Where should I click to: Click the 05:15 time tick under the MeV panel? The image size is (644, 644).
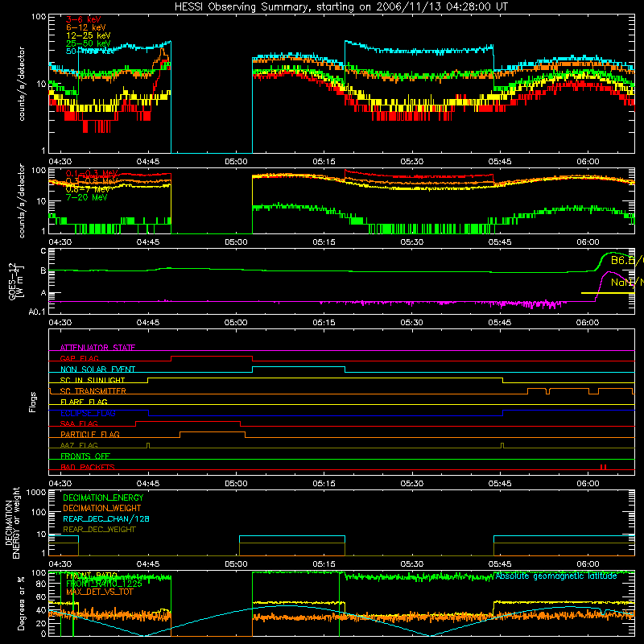click(x=324, y=242)
